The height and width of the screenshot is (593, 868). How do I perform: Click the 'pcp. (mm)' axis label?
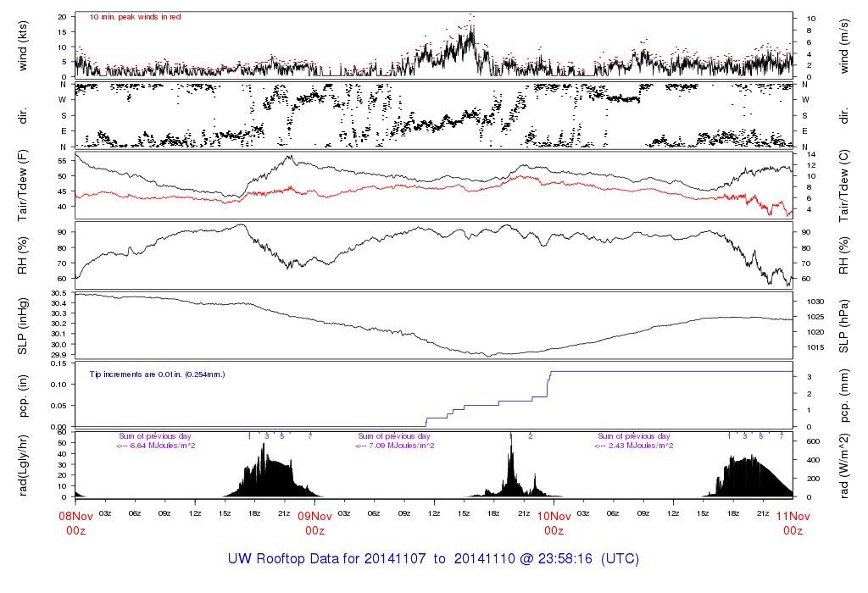click(x=843, y=396)
